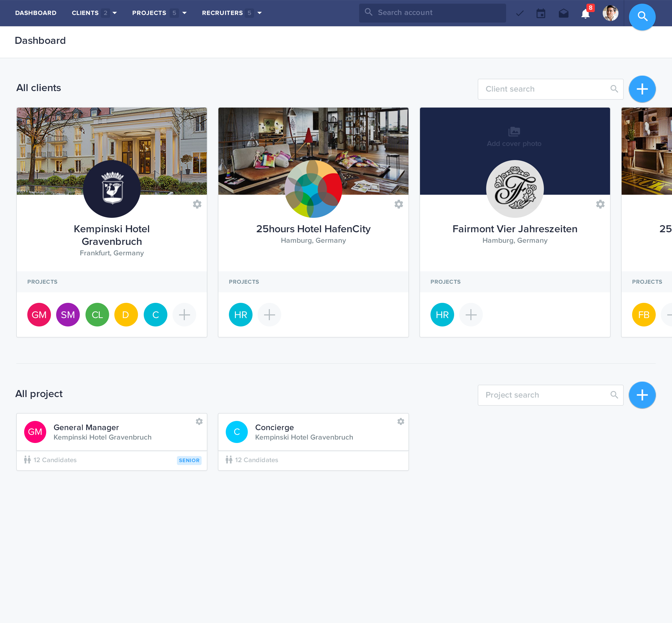Click GM avatar in General Manager project card

tap(35, 432)
